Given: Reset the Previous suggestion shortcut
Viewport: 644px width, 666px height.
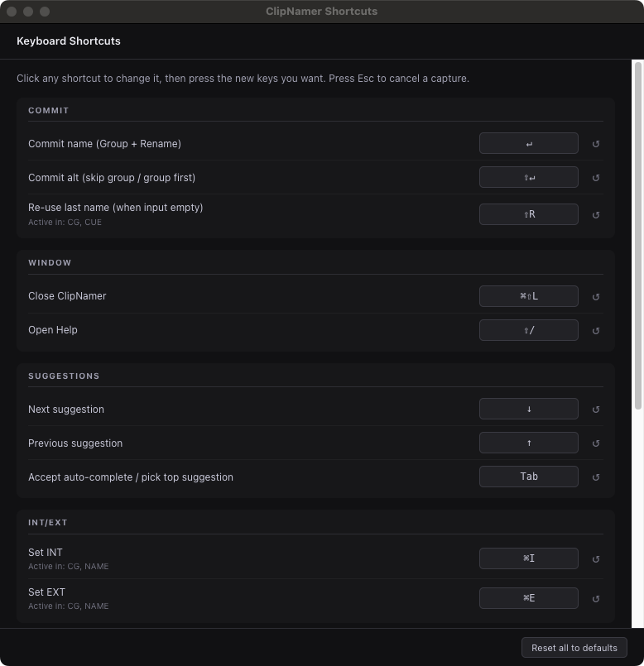Looking at the screenshot, I should click(596, 443).
